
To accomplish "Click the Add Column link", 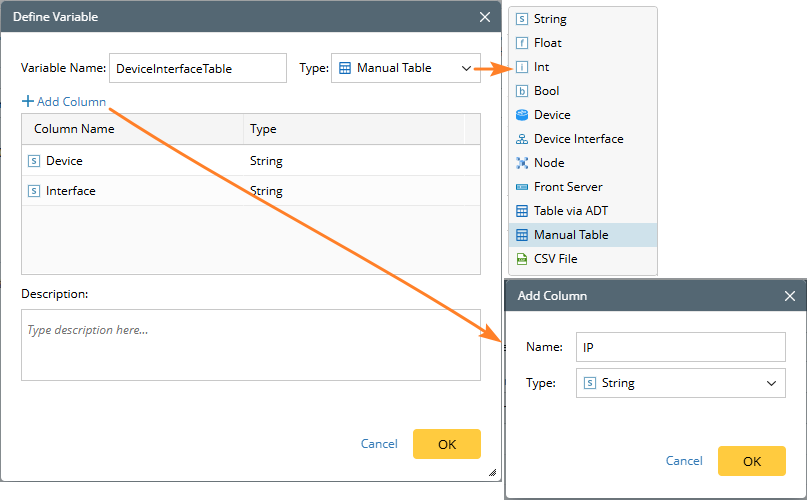I will pos(64,102).
